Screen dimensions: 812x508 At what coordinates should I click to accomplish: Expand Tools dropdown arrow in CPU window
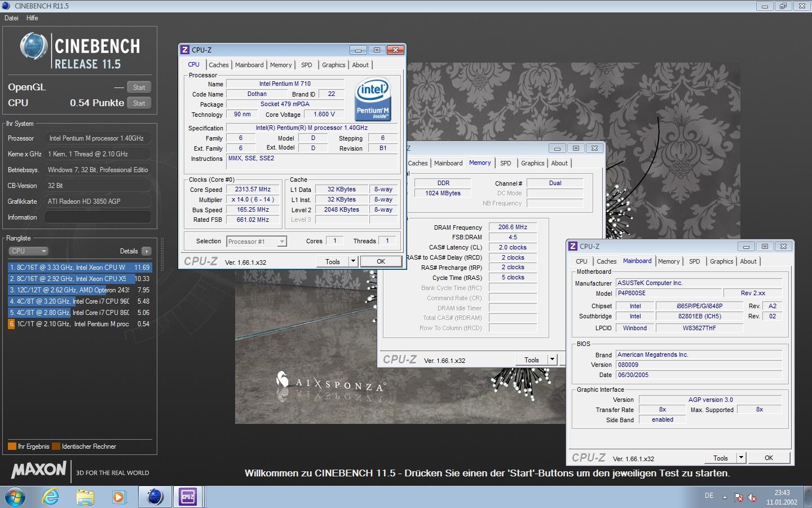(x=353, y=261)
